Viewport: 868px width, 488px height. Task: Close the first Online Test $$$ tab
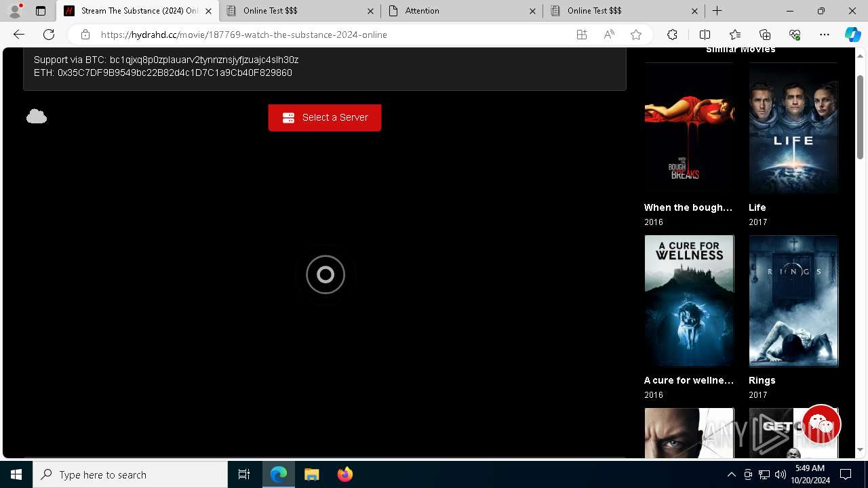(x=370, y=11)
